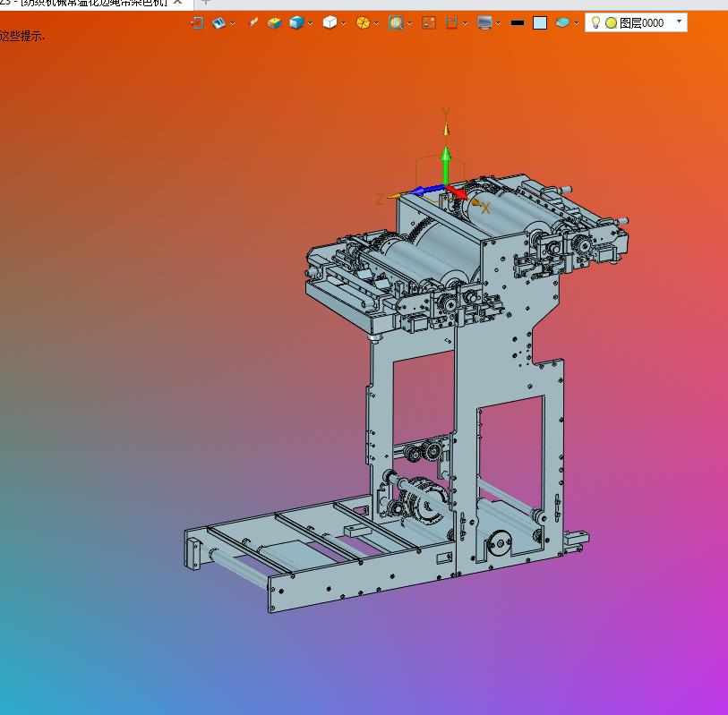Toggle the yellow circle layer status indicator
Image resolution: width=728 pixels, height=715 pixels.
tap(611, 23)
